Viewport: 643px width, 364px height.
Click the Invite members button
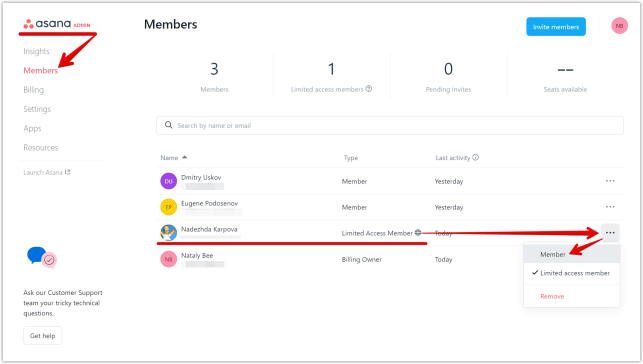tap(556, 27)
